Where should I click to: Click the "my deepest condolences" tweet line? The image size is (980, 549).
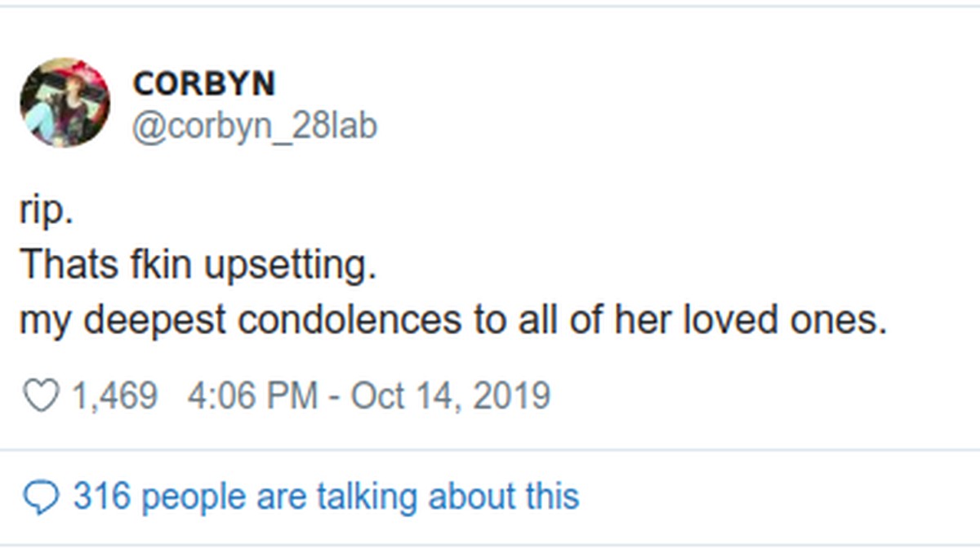pyautogui.click(x=452, y=319)
